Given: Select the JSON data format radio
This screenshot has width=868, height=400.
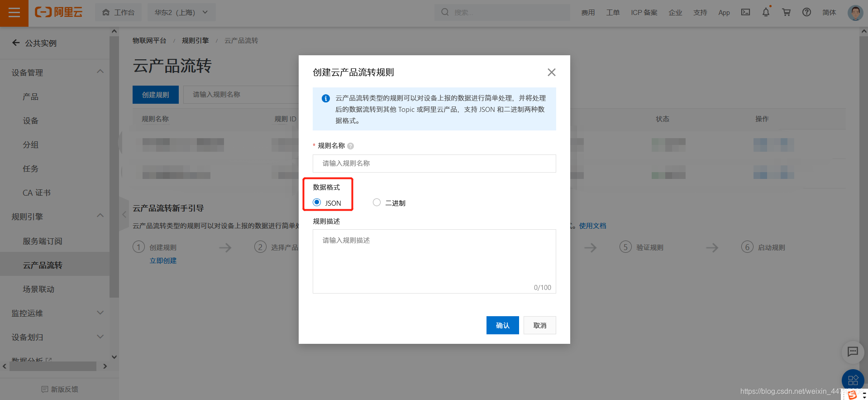Looking at the screenshot, I should pos(317,202).
